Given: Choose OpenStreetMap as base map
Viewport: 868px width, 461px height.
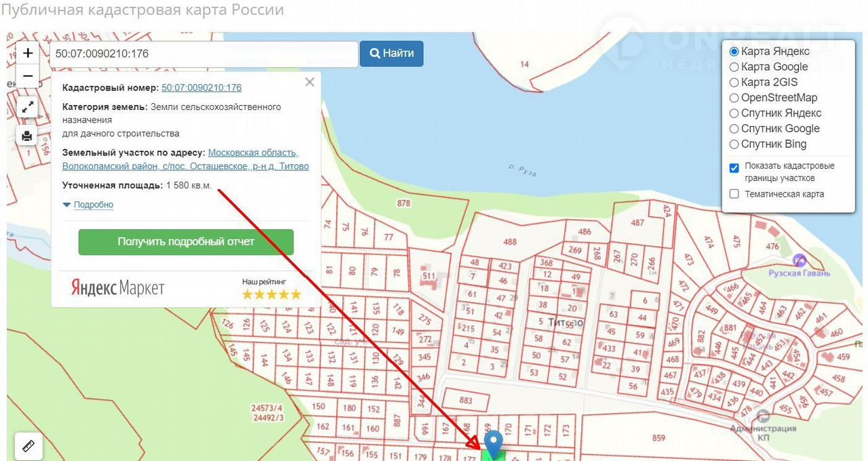Looking at the screenshot, I should click(x=734, y=98).
